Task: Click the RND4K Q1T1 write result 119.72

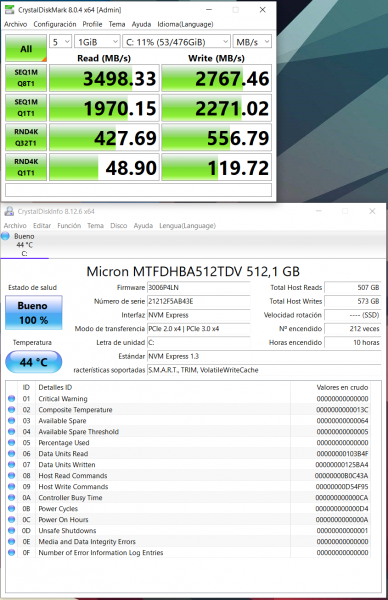Action: (x=217, y=168)
